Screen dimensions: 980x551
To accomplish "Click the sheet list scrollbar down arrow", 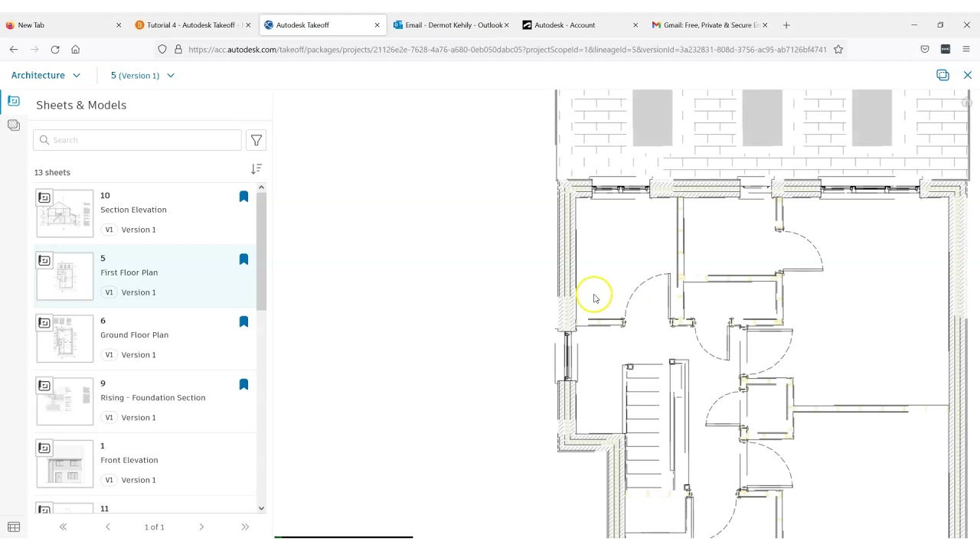I will pyautogui.click(x=261, y=508).
